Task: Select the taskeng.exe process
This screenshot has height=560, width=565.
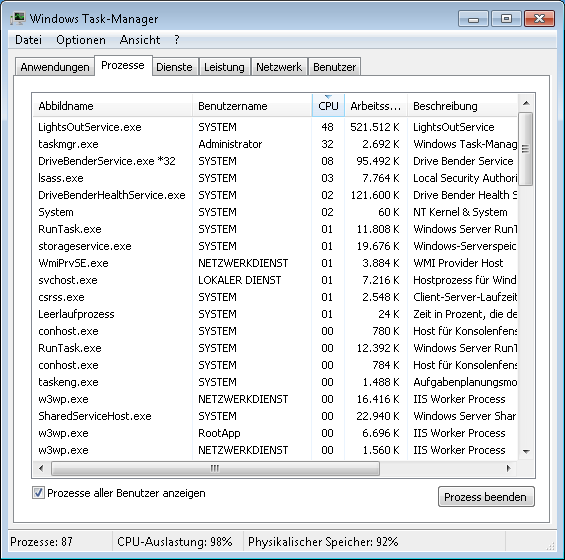Action: [x=275, y=382]
